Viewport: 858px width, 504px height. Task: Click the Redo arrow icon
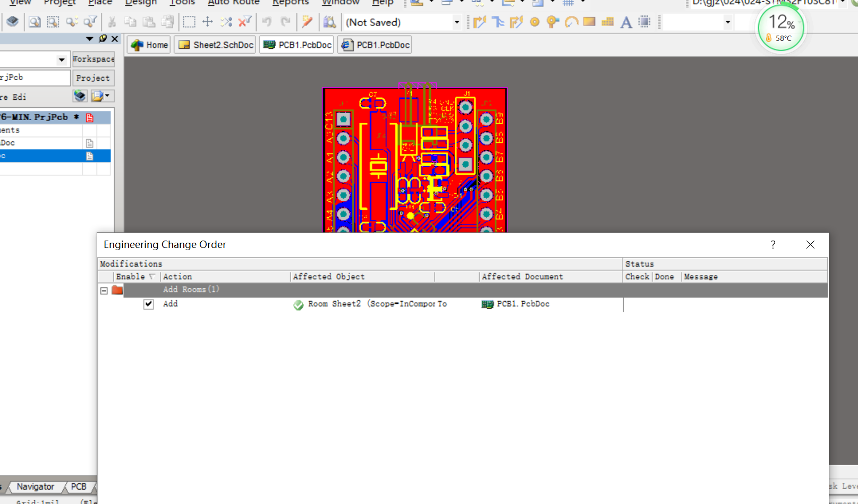point(285,22)
